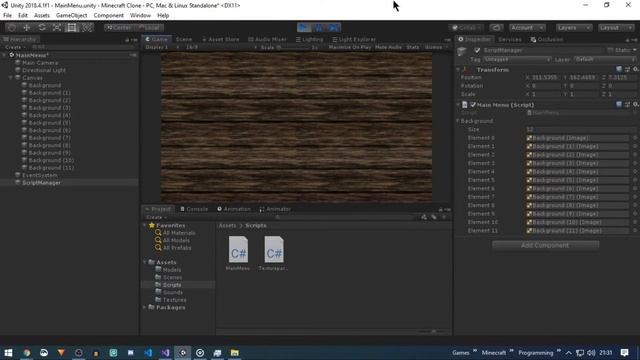Collapse the Canvas node in Hierarchy
Viewport: 640px width, 360px height.
[x=11, y=78]
